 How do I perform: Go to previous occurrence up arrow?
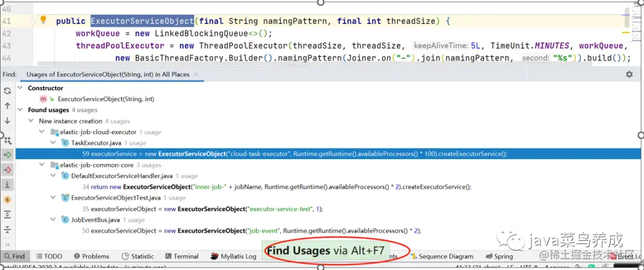(x=7, y=106)
